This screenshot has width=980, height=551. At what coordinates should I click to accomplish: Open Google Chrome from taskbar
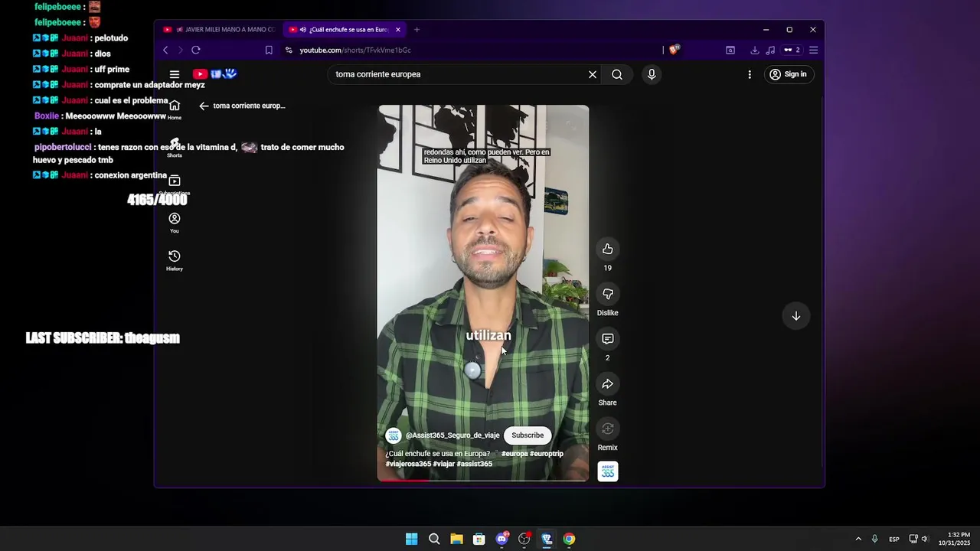tap(569, 539)
